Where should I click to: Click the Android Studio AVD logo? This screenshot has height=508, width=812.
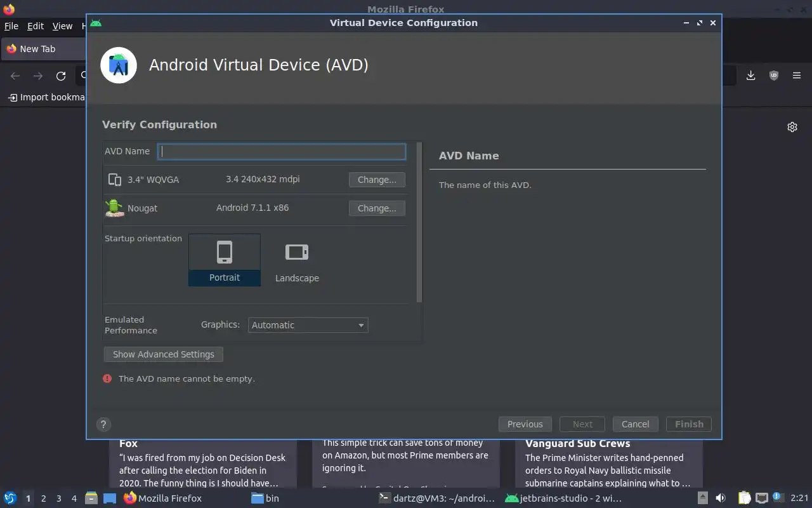point(119,65)
